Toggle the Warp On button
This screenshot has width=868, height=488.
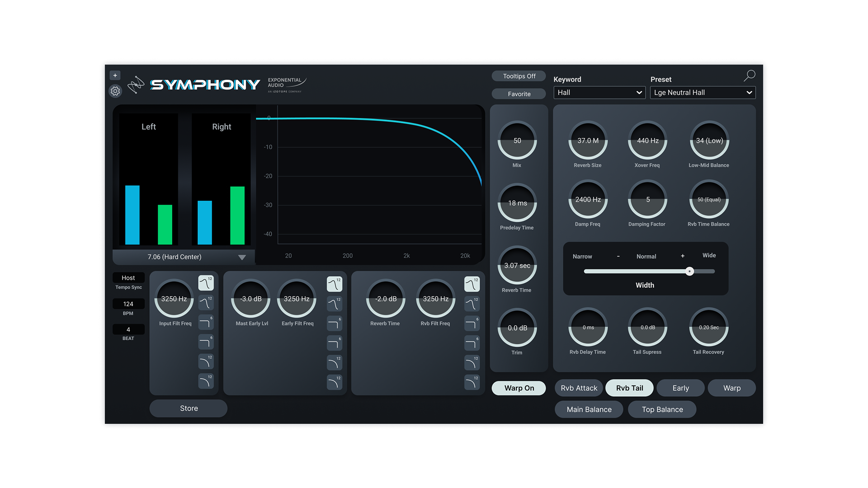point(519,388)
